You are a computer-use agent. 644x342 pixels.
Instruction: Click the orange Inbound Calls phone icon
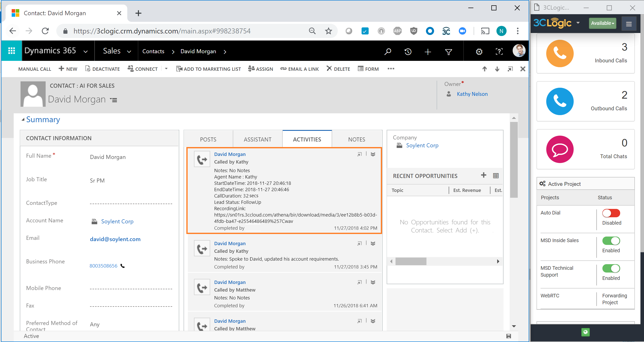[560, 53]
